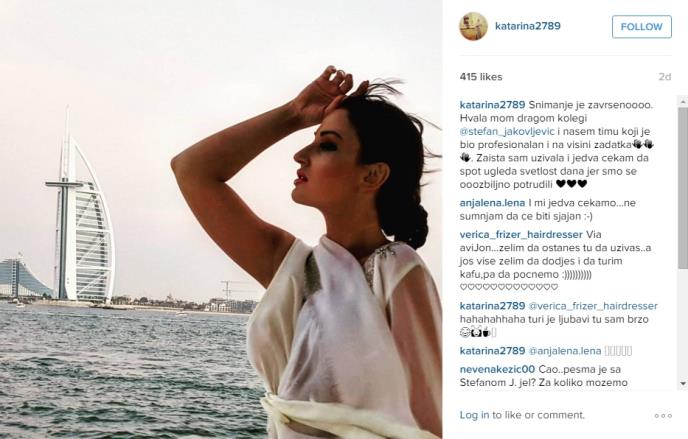
Task: Click katarina2789 username replying to anjalena
Action: (492, 351)
